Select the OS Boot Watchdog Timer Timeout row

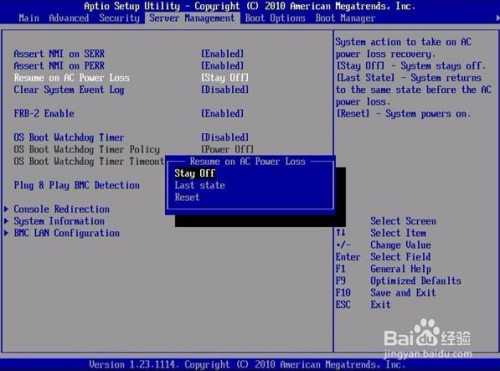(89, 161)
